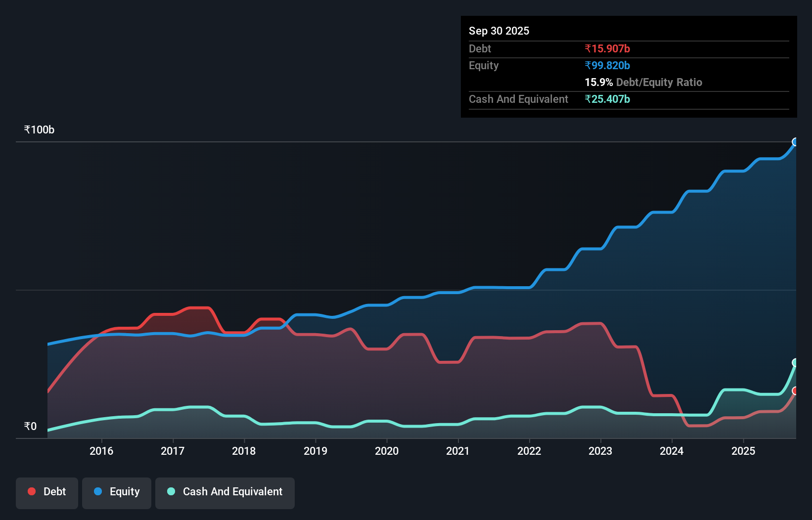This screenshot has height=520, width=812.
Task: Click the ₹100b gridline label on the y-axis
Action: click(x=39, y=130)
